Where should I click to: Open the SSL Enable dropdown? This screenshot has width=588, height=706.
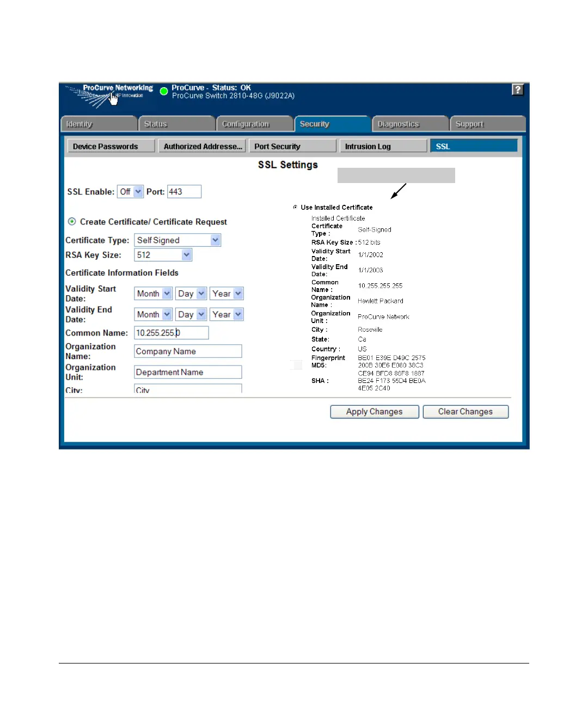130,192
